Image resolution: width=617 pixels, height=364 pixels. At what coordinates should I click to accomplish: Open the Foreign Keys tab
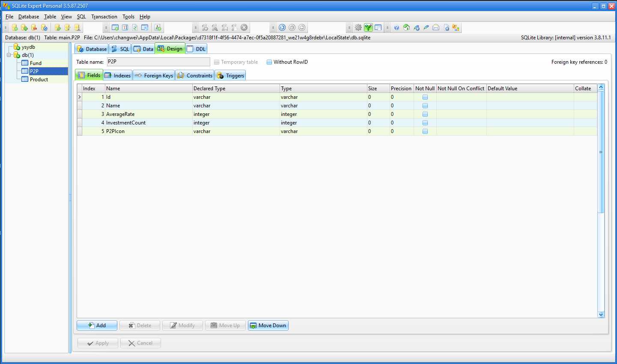tap(154, 75)
